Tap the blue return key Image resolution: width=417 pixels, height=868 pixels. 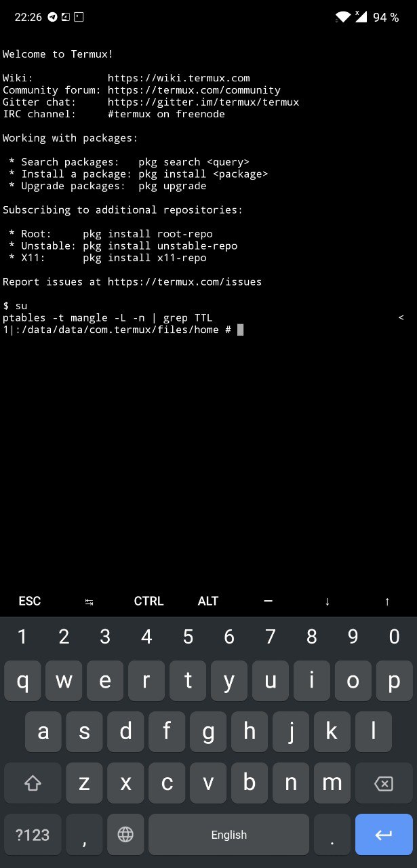pos(384,835)
